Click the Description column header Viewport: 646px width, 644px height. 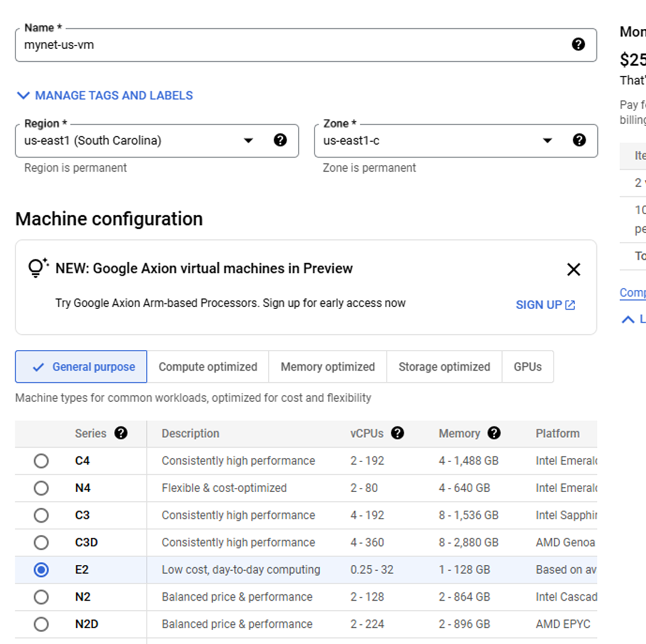(x=190, y=433)
